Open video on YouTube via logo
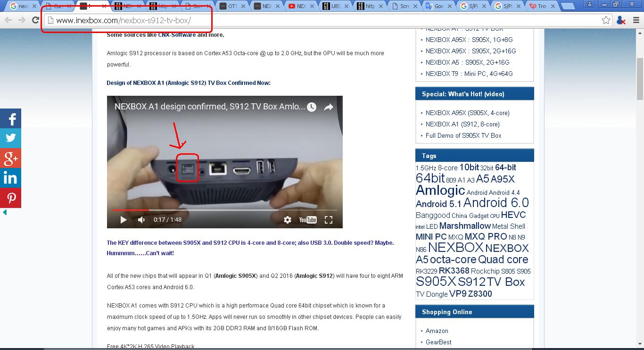The image size is (644, 350). point(308,219)
